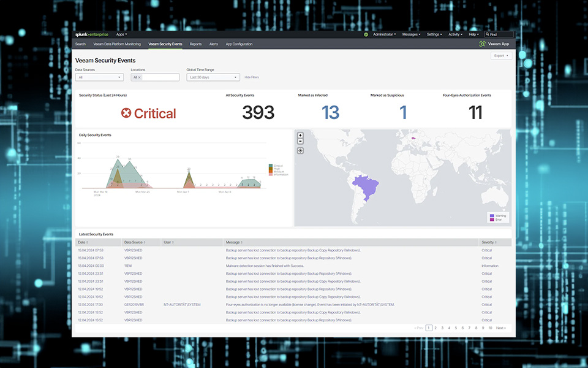Screen dimensions: 588x368
Task: Switch to the Reports tab
Action: pyautogui.click(x=195, y=44)
